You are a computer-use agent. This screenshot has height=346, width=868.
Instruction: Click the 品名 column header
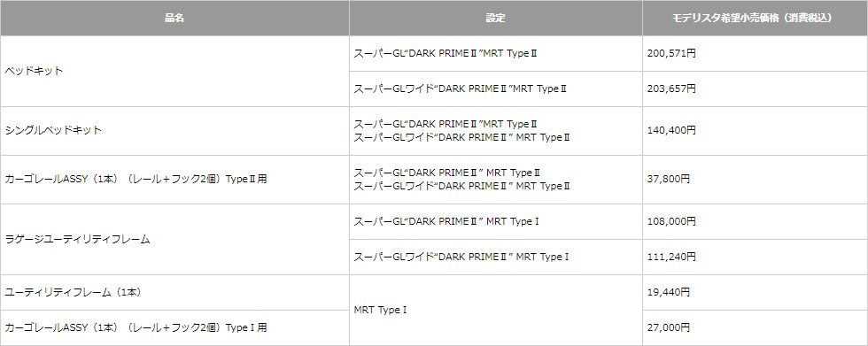[174, 19]
